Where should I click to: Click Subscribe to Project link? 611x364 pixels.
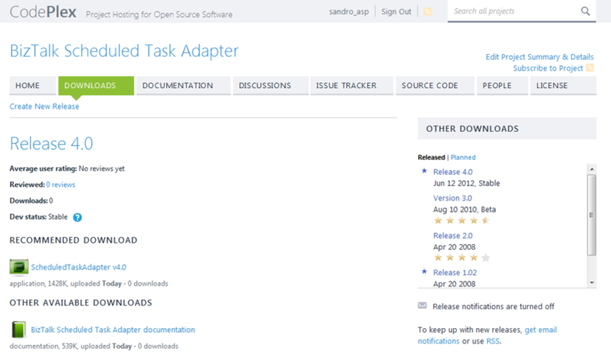(x=548, y=68)
